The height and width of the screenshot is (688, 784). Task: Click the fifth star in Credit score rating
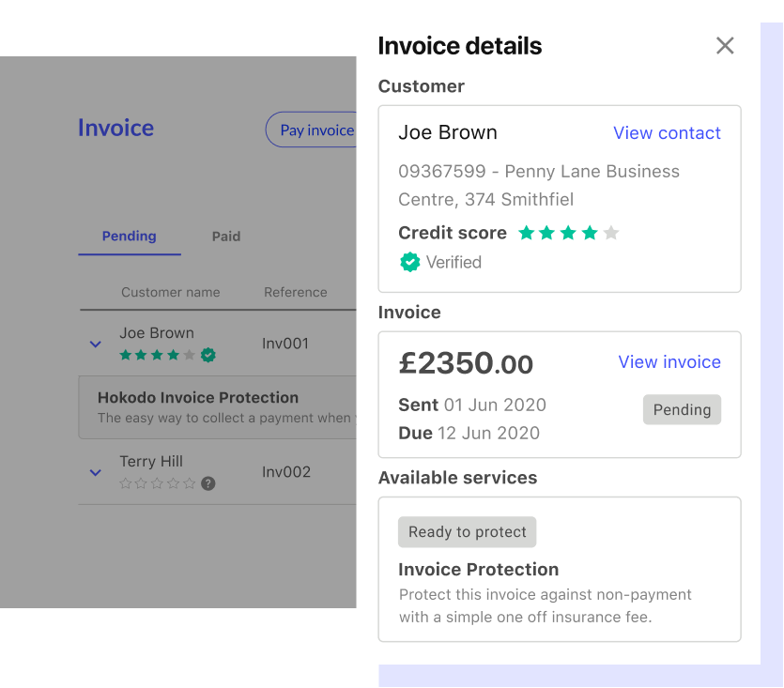(611, 234)
